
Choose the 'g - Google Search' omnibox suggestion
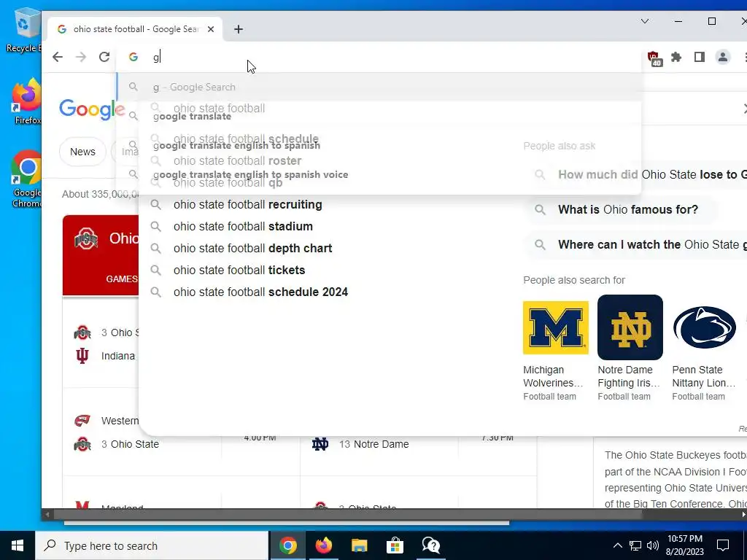379,87
